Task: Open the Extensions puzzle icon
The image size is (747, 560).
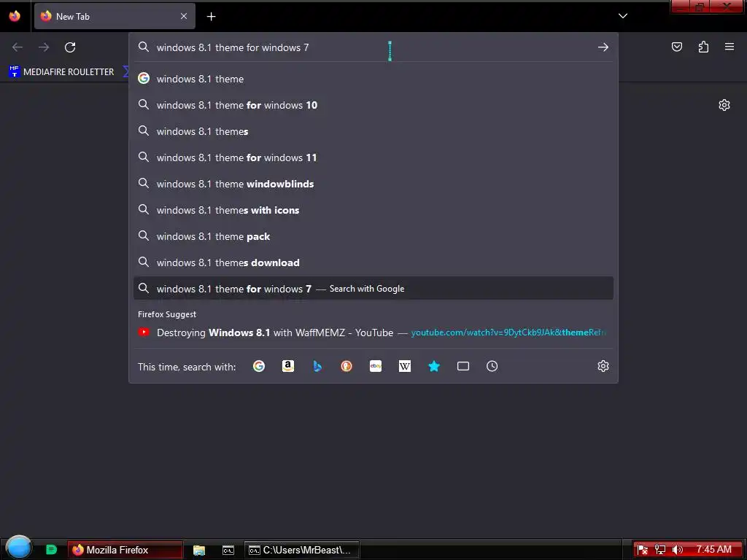Action: 703,47
